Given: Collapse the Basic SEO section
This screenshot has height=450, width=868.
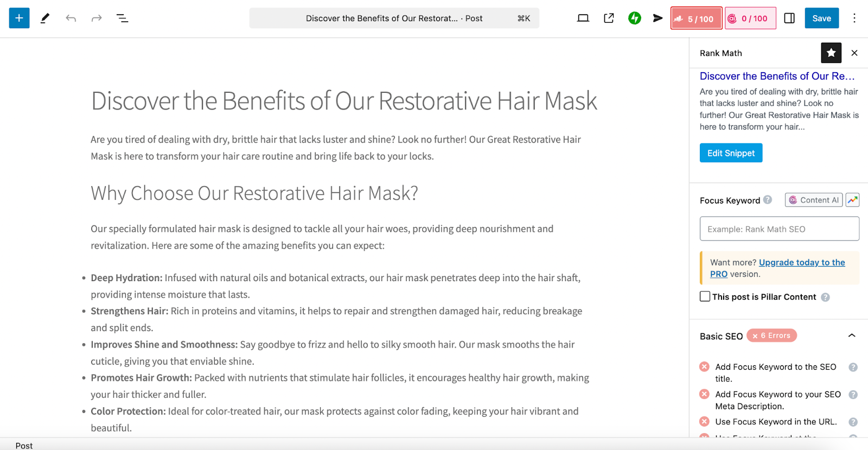Looking at the screenshot, I should (852, 335).
